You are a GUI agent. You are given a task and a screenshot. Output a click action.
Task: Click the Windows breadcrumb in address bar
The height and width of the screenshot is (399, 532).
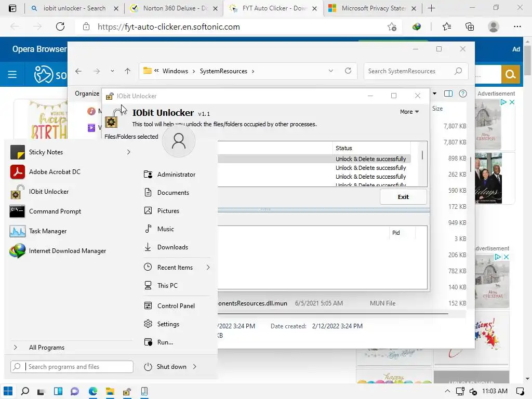coord(175,71)
